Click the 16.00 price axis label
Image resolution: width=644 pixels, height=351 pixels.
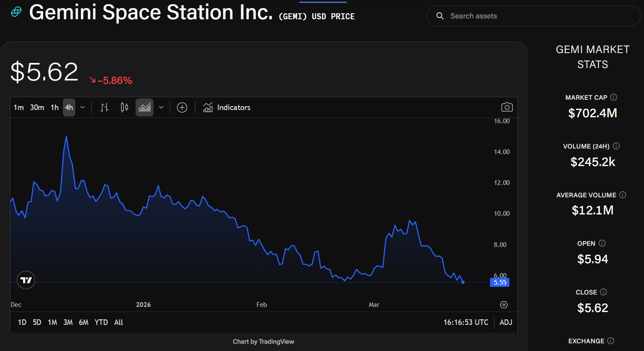click(502, 121)
